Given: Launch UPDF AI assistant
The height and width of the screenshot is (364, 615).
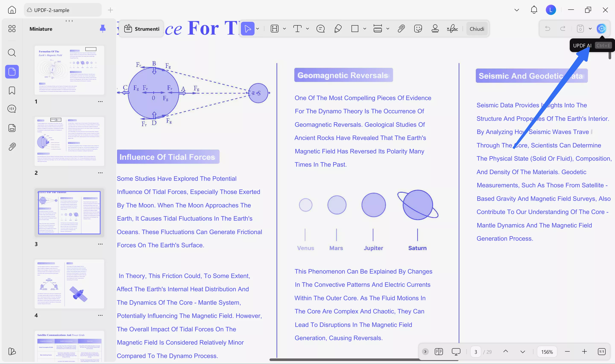Looking at the screenshot, I should coord(601,29).
